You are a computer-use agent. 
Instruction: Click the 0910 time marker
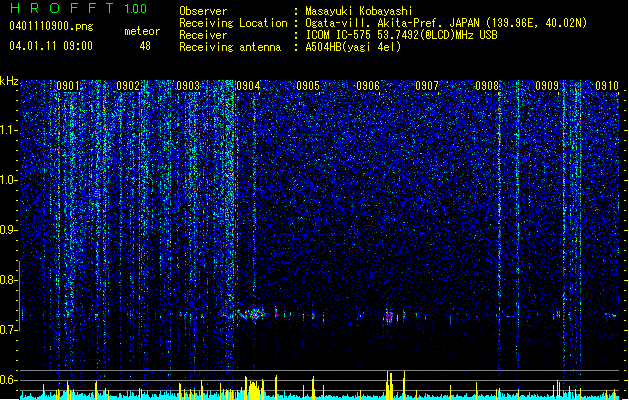click(607, 86)
